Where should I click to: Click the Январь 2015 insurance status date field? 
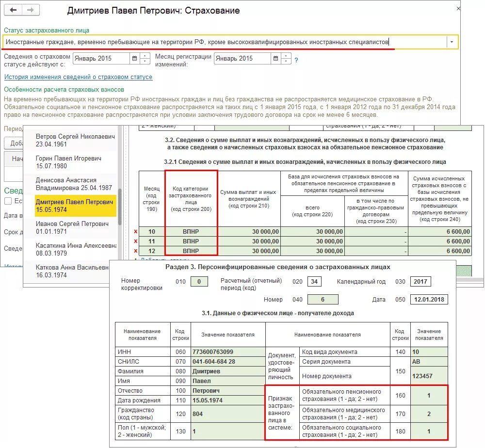101,59
